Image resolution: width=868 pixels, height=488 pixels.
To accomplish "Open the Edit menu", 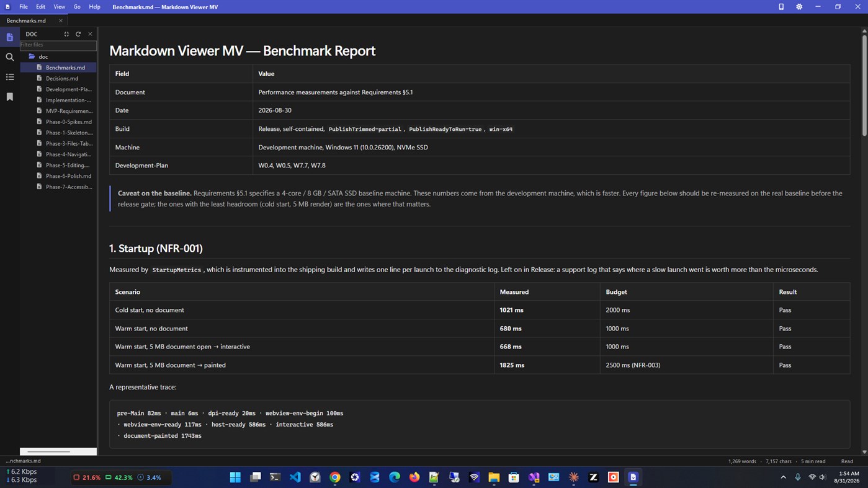I will [40, 7].
